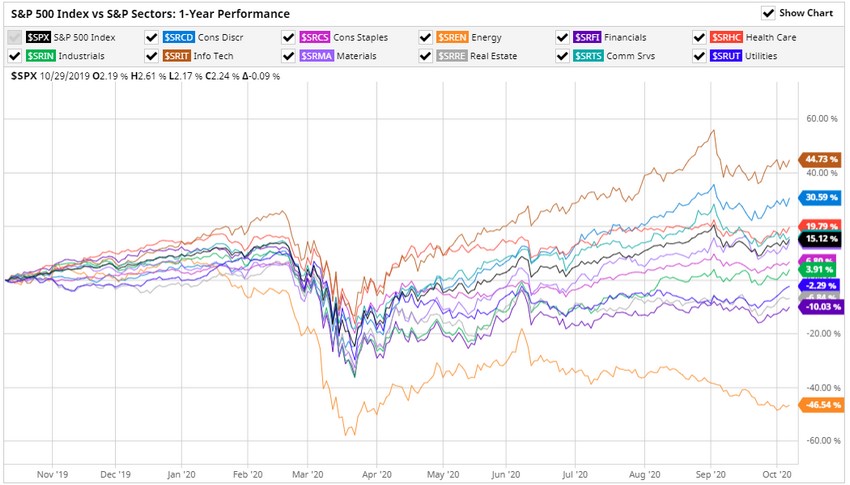Click the gray $SRRE ticker badge
The width and height of the screenshot is (850, 485).
pyautogui.click(x=450, y=56)
